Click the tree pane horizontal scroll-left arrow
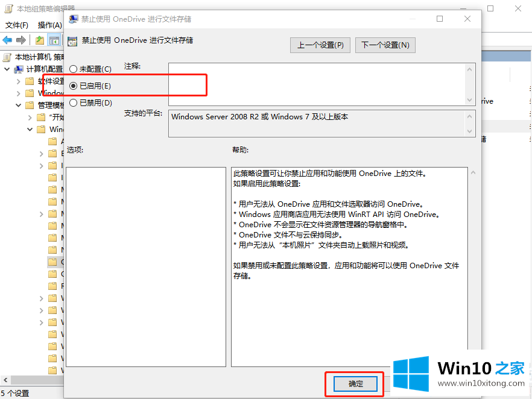This screenshot has height=399, width=532. (x=5, y=380)
